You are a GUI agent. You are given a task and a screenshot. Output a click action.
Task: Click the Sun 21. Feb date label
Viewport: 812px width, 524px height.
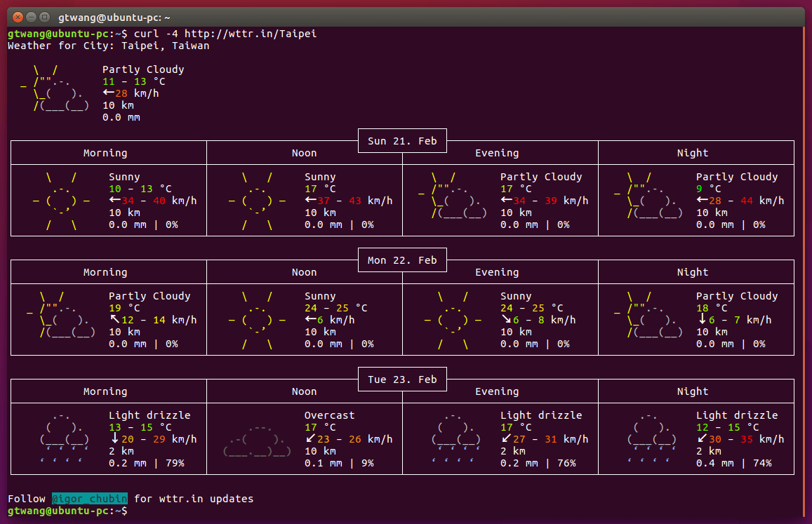point(402,141)
